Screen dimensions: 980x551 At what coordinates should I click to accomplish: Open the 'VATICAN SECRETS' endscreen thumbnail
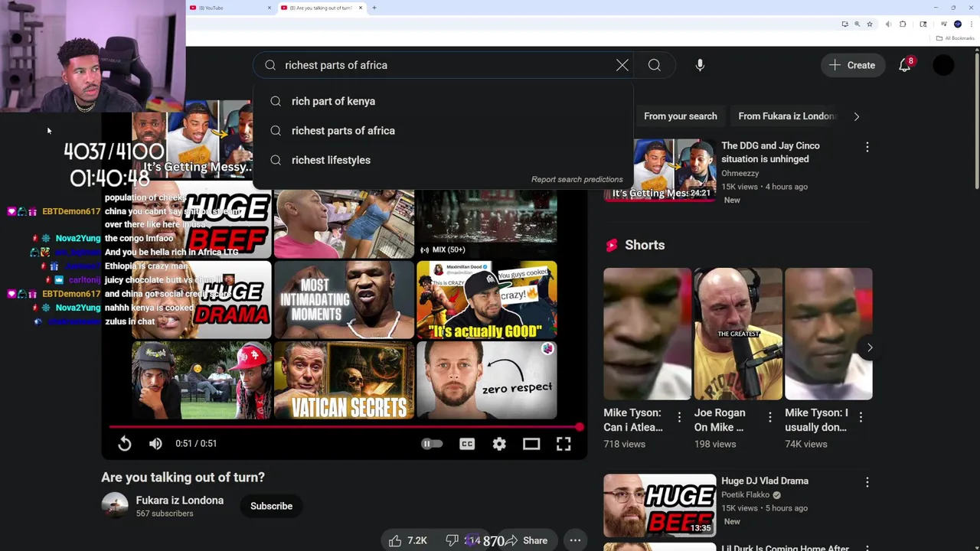[x=344, y=380]
